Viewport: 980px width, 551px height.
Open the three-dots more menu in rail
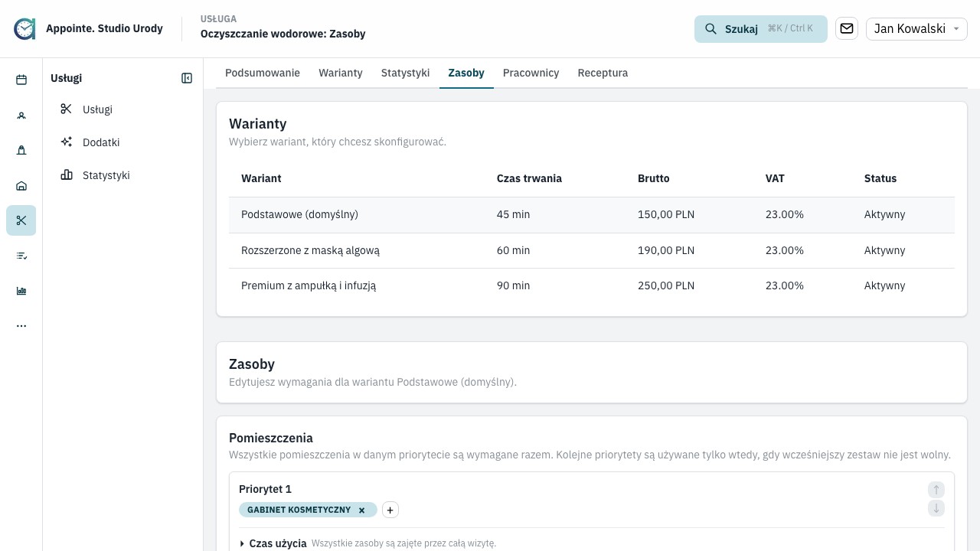21,326
